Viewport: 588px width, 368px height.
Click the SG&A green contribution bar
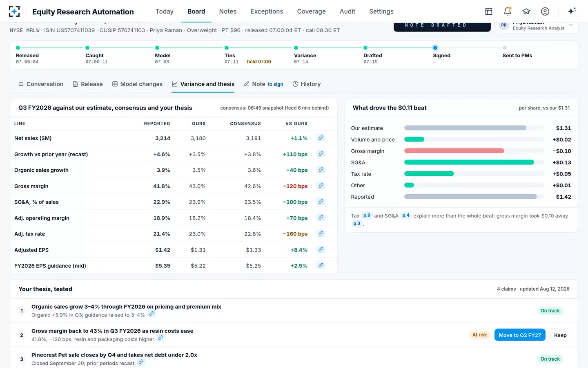[x=469, y=162]
